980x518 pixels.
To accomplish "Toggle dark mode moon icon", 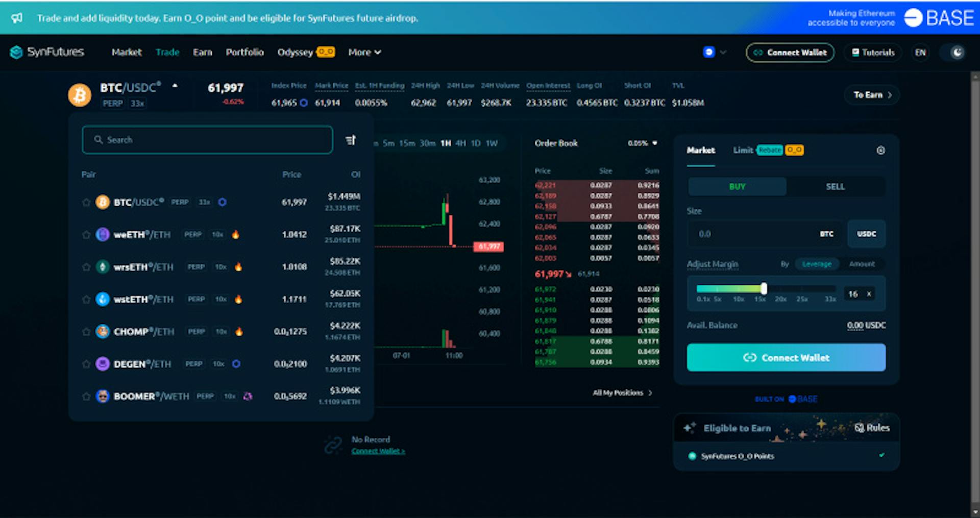I will (x=958, y=52).
